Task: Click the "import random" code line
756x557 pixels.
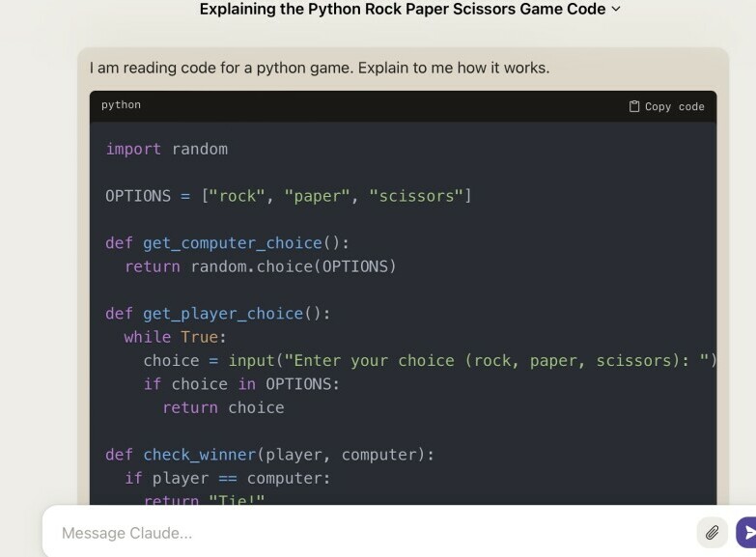Action: point(166,149)
